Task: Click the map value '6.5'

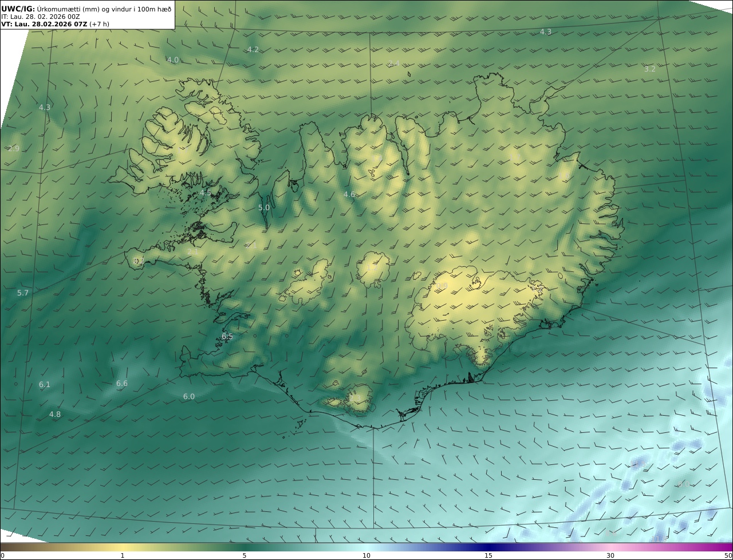Action: tap(227, 337)
